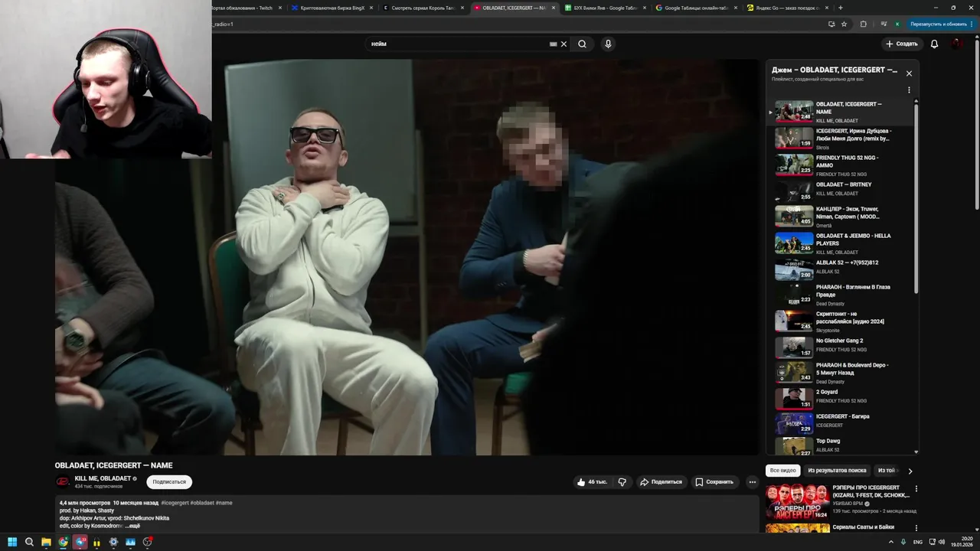The height and width of the screenshot is (551, 980).
Task: Open Windows taskbar search
Action: coord(29,542)
